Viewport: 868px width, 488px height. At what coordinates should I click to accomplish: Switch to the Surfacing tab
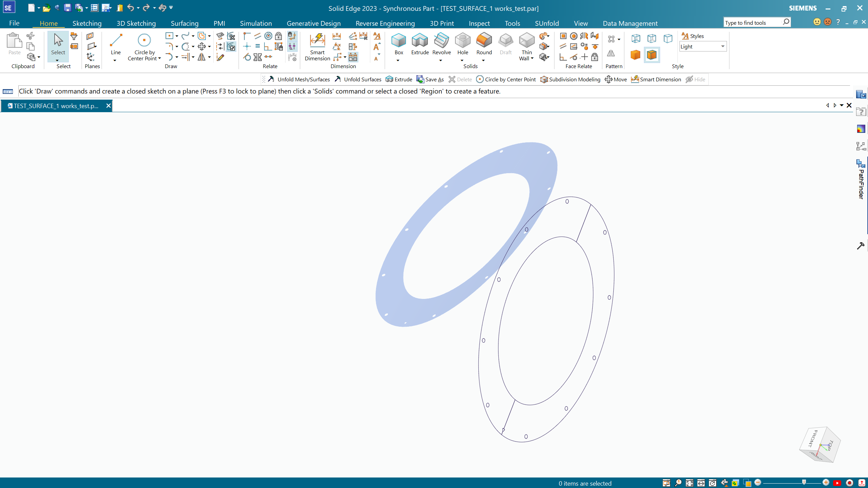(184, 23)
